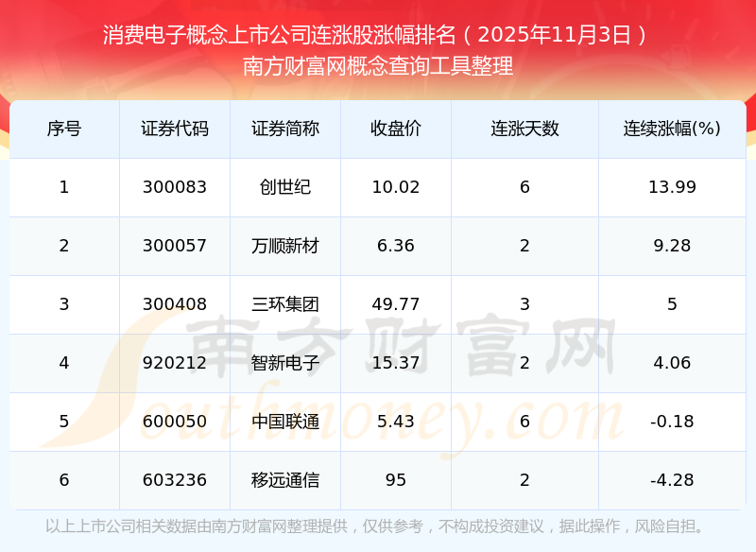Click the 连涨天数 value 3 for 三环集团
The width and height of the screenshot is (756, 552).
point(525,304)
